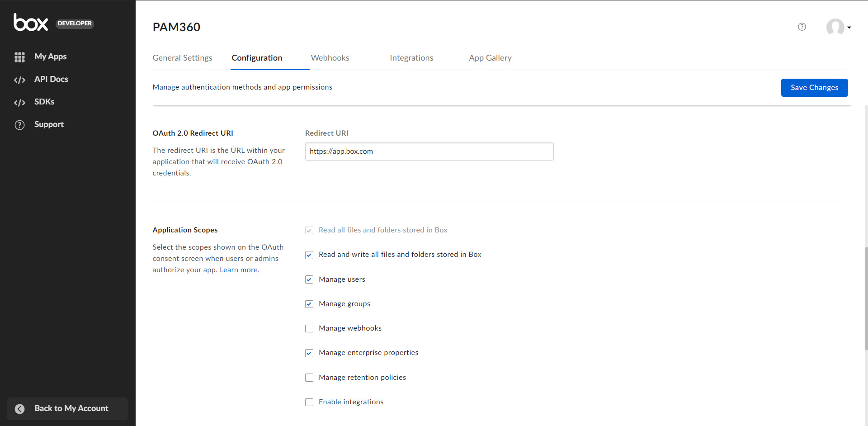
Task: Click the page vertical scrollbar
Action: (866, 298)
